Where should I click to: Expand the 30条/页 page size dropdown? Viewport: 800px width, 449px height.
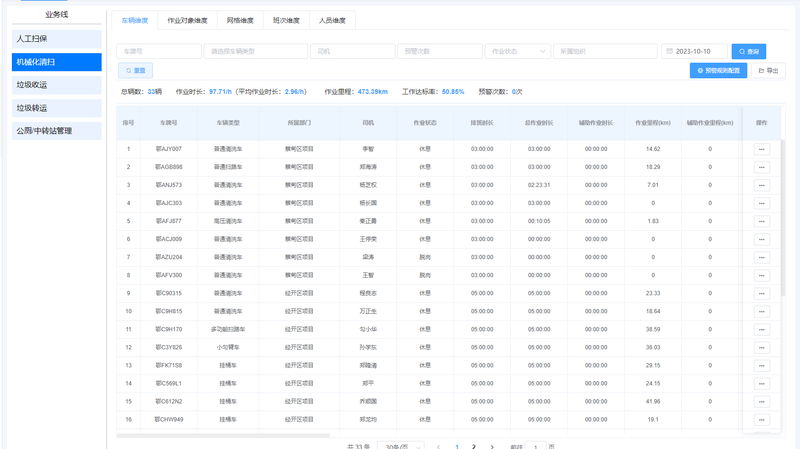click(401, 446)
